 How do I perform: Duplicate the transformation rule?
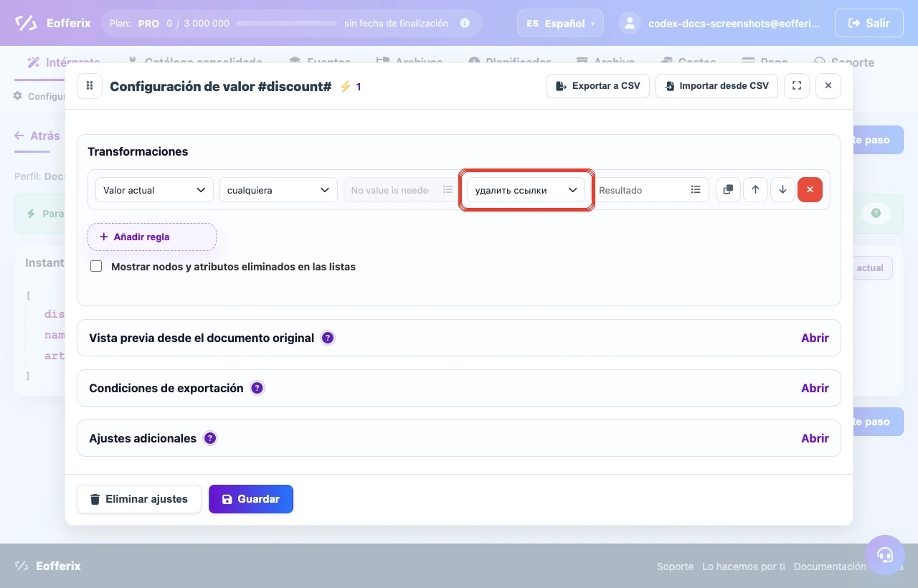point(728,190)
